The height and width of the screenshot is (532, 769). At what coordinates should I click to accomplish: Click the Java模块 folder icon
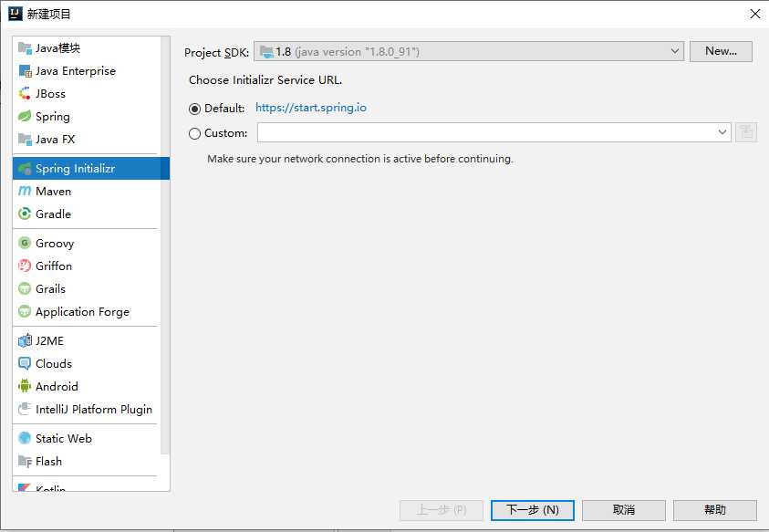(25, 47)
